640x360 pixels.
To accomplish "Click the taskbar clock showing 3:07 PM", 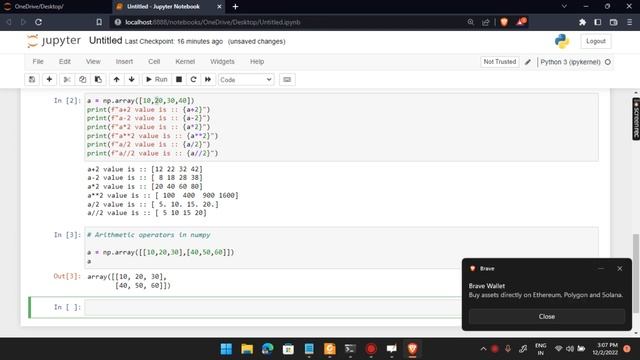I will tap(606, 349).
